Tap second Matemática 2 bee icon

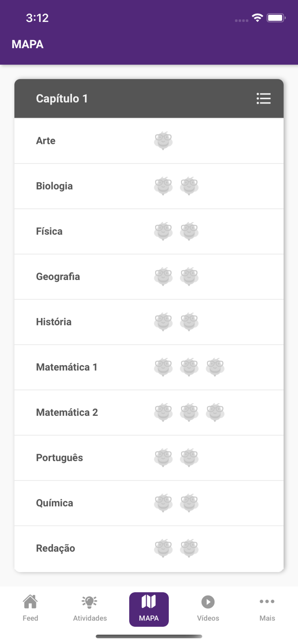[x=189, y=412]
